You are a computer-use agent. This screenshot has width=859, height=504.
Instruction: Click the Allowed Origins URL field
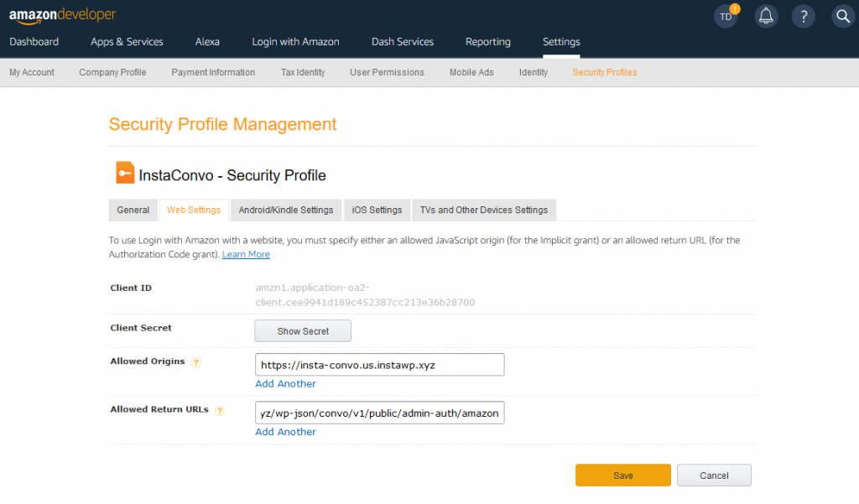[x=380, y=365]
